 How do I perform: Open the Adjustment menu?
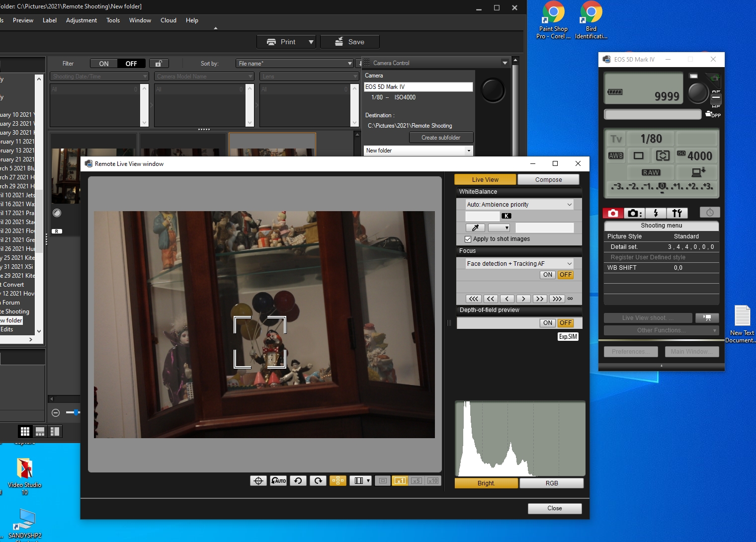pos(82,20)
